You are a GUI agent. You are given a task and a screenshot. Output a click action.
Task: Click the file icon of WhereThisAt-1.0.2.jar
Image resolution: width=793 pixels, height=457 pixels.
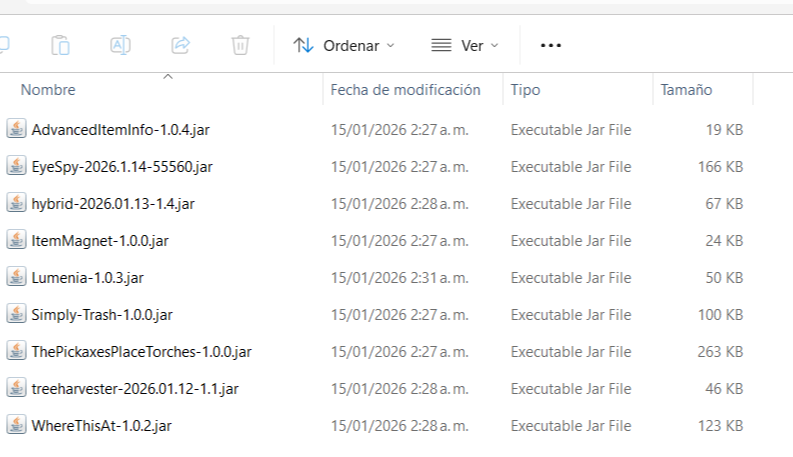tap(16, 425)
